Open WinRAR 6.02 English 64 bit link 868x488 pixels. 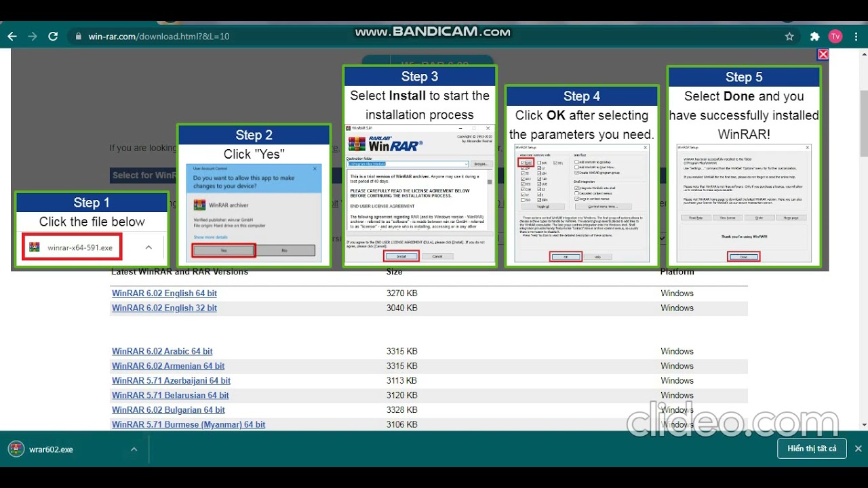(164, 293)
